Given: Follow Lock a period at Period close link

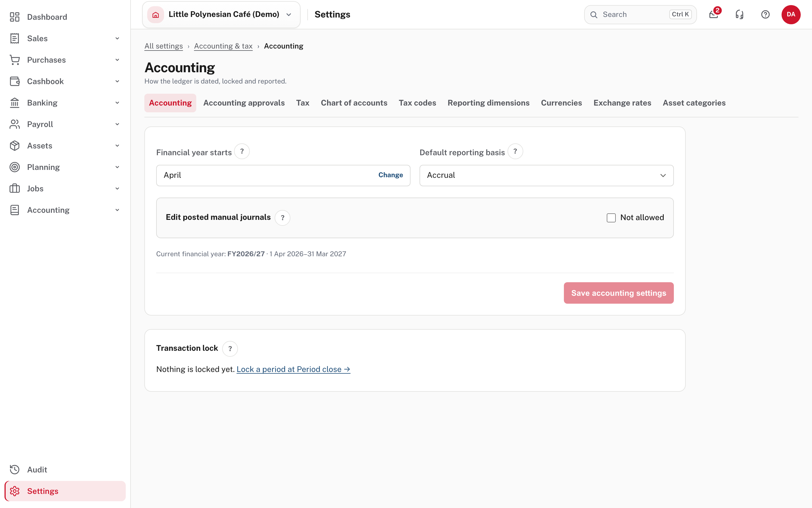Looking at the screenshot, I should 293,369.
